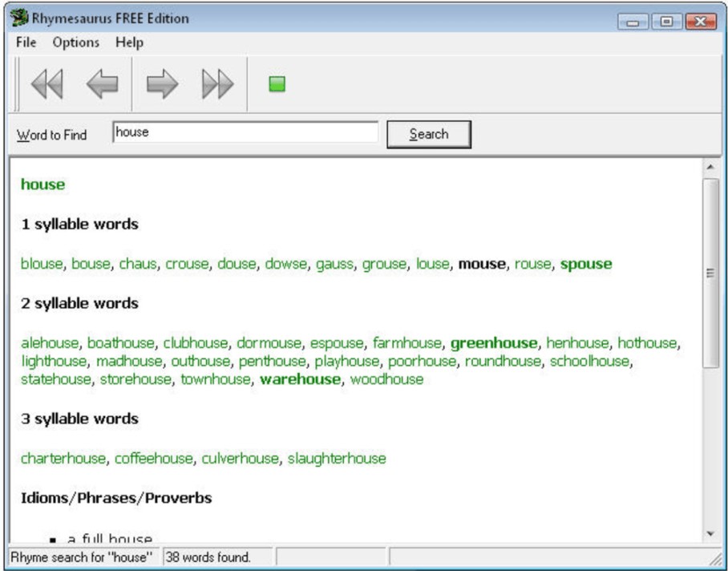Screen dimensions: 728x571
Task: Open the rhyme word 'slaughterhouse'
Action: pos(337,460)
